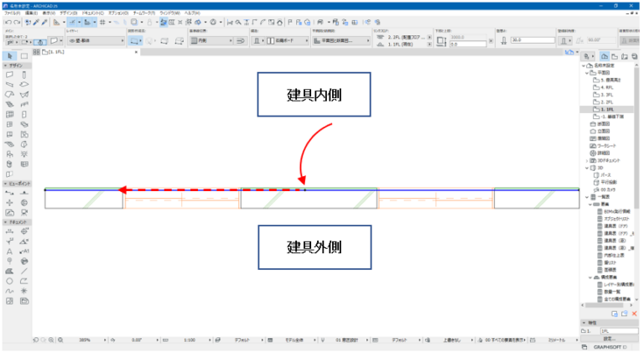The image size is (644, 353).
Task: Open the Layout Book icon in Navigator
Action: [625, 56]
